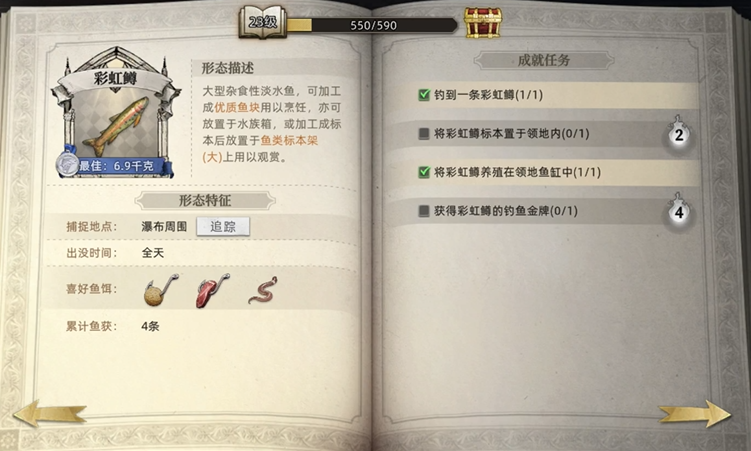Toggle the checked 钓到一条彩虹鳟 checkbox
The width and height of the screenshot is (751, 451).
point(424,95)
